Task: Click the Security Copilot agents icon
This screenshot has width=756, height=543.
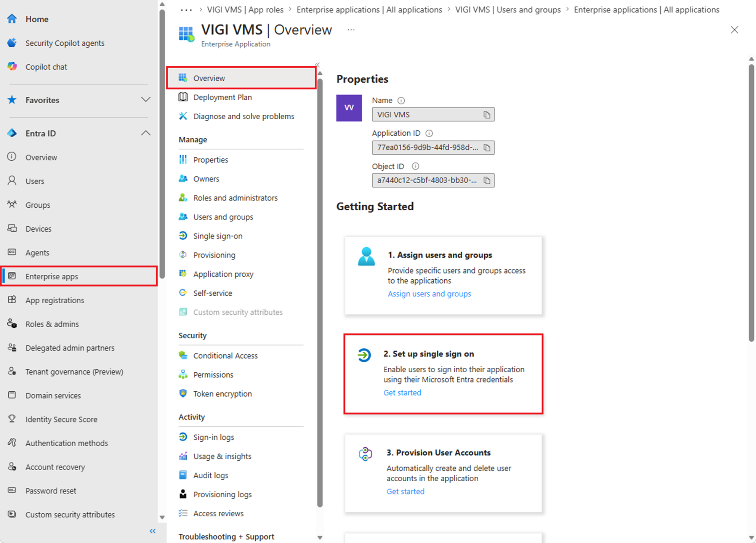Action: [x=12, y=43]
